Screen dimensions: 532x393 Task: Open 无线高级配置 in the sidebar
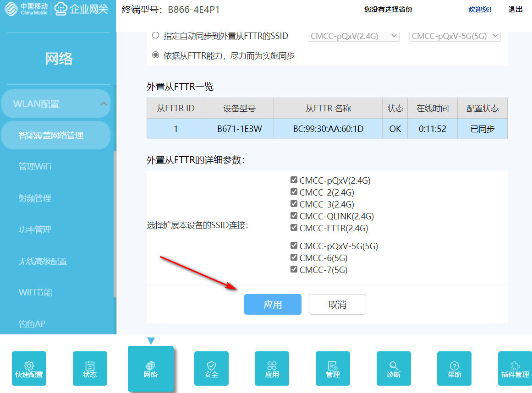coord(43,261)
